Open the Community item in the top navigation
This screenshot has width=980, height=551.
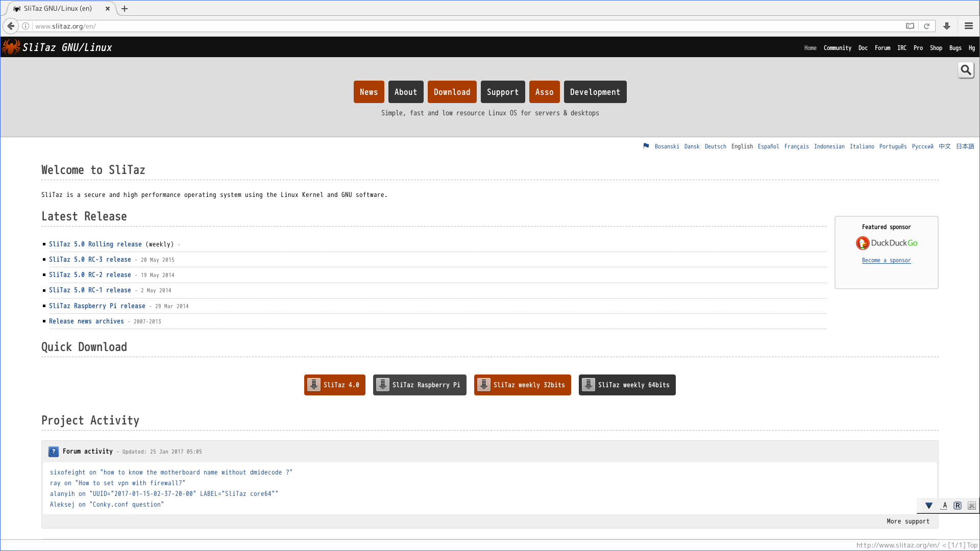point(837,48)
